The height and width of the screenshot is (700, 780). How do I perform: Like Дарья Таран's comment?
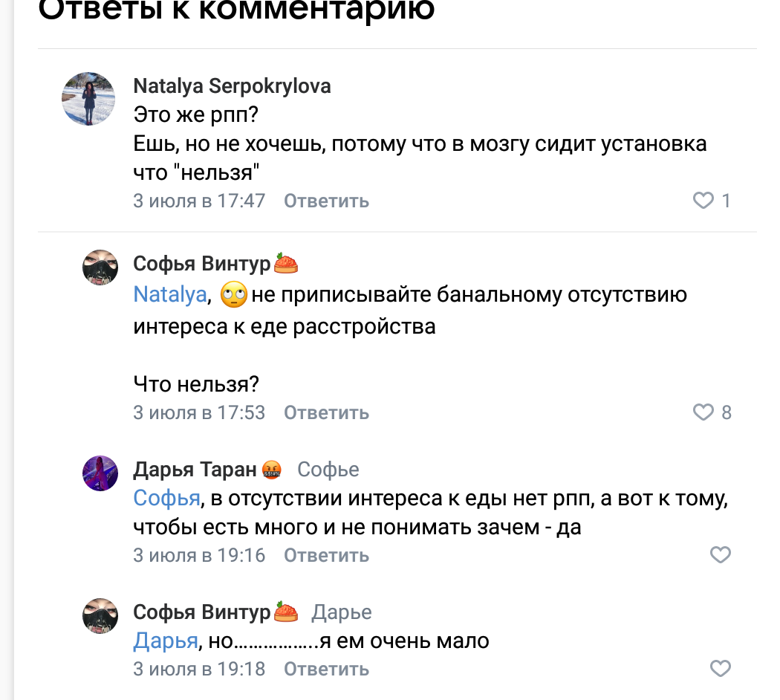tap(721, 555)
